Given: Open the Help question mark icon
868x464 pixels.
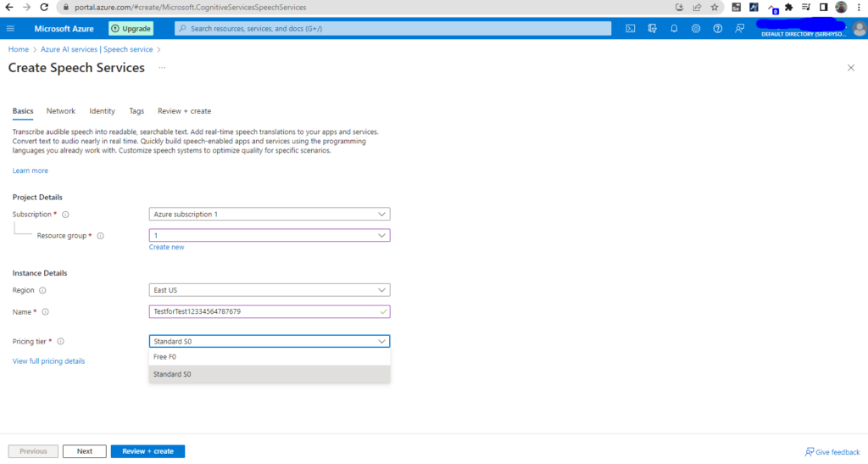Looking at the screenshot, I should [717, 28].
